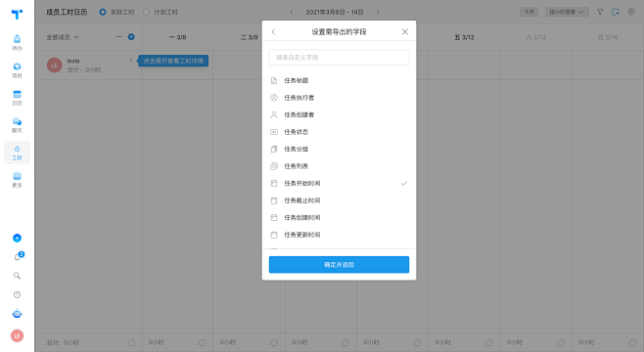Open the settings gear in the top bar
The image size is (644, 352).
(631, 12)
